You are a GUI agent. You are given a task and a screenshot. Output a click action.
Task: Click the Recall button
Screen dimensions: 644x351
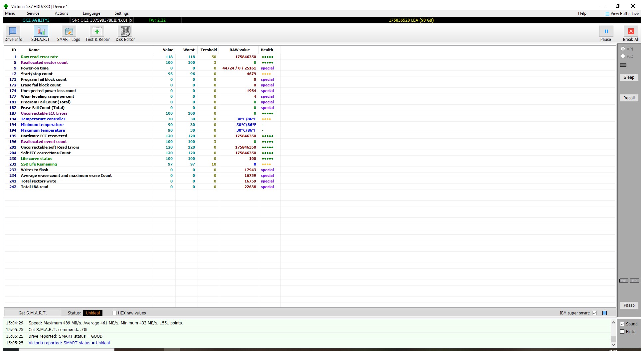[x=629, y=98]
